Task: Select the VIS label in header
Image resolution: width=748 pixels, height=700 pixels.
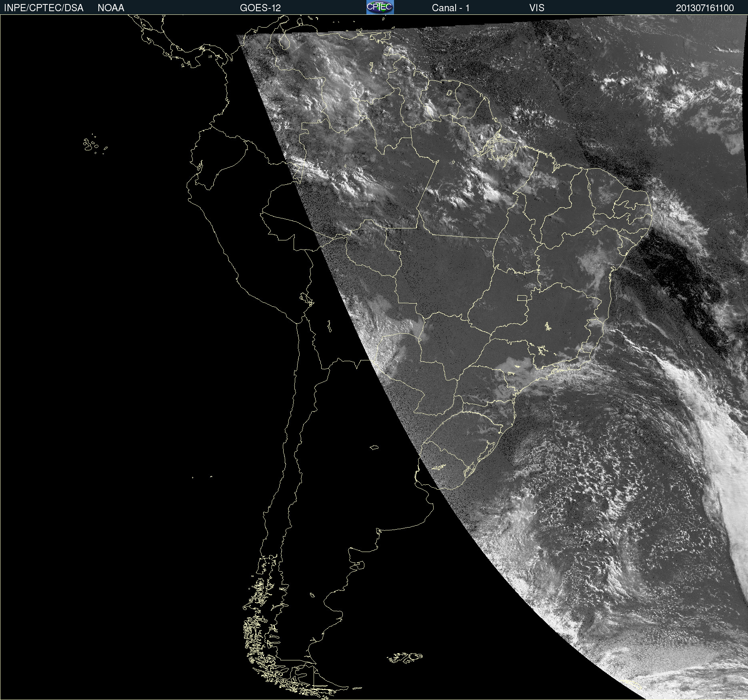Action: pyautogui.click(x=537, y=8)
